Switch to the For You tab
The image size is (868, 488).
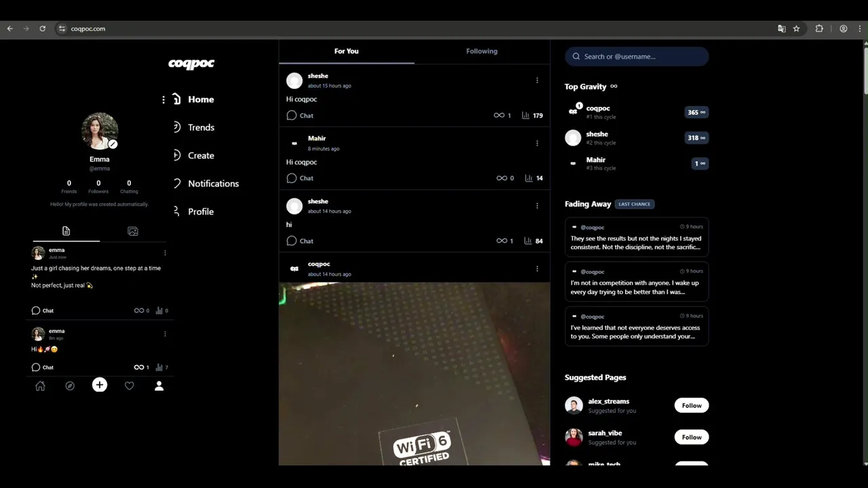tap(347, 51)
